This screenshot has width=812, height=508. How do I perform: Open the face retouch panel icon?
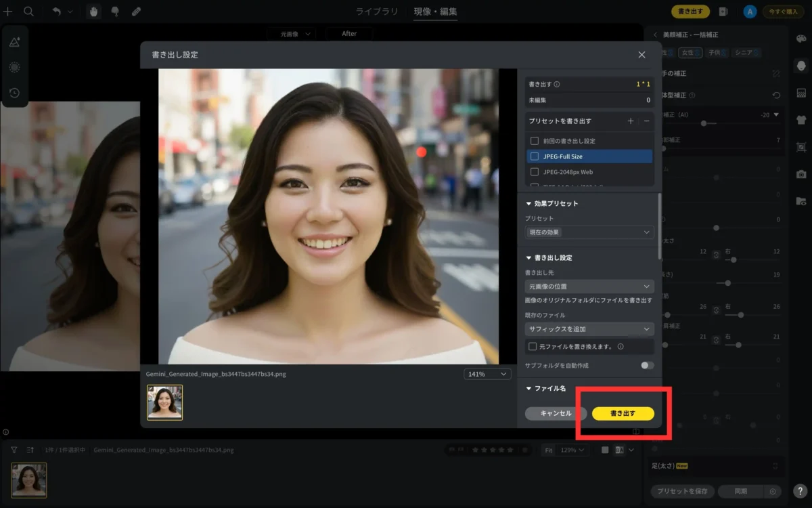coord(801,66)
